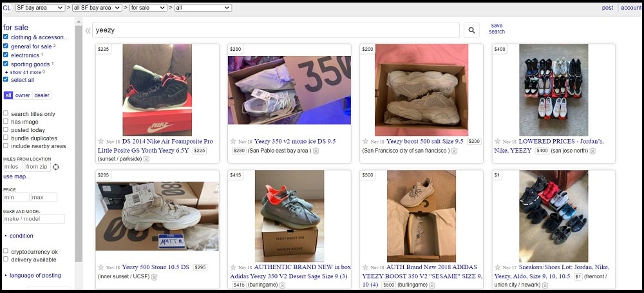This screenshot has width=644, height=293.
Task: Star the LOWERED PRICES Jordan's listing
Action: tap(498, 142)
